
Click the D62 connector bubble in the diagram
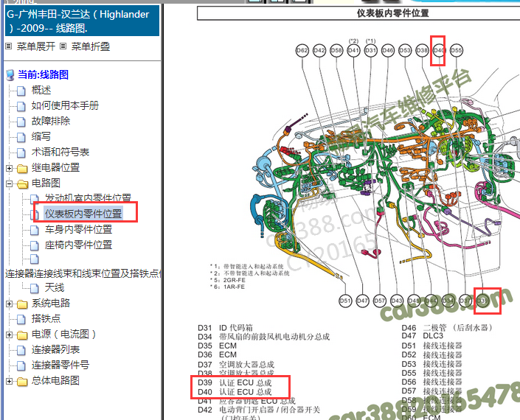click(302, 51)
